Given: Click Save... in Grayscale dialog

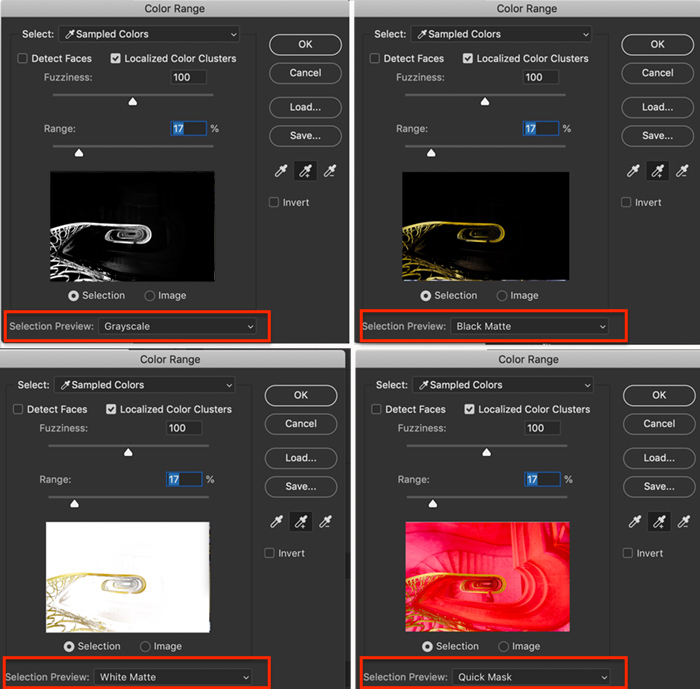Looking at the screenshot, I should click(305, 136).
